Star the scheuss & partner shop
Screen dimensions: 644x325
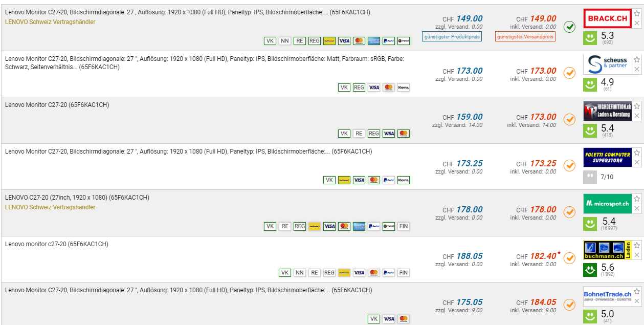(x=637, y=59)
